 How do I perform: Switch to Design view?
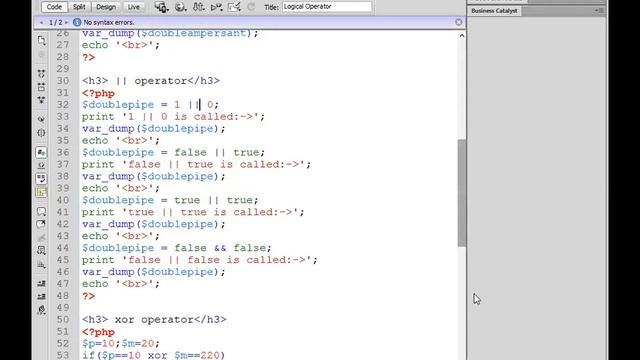tap(106, 7)
